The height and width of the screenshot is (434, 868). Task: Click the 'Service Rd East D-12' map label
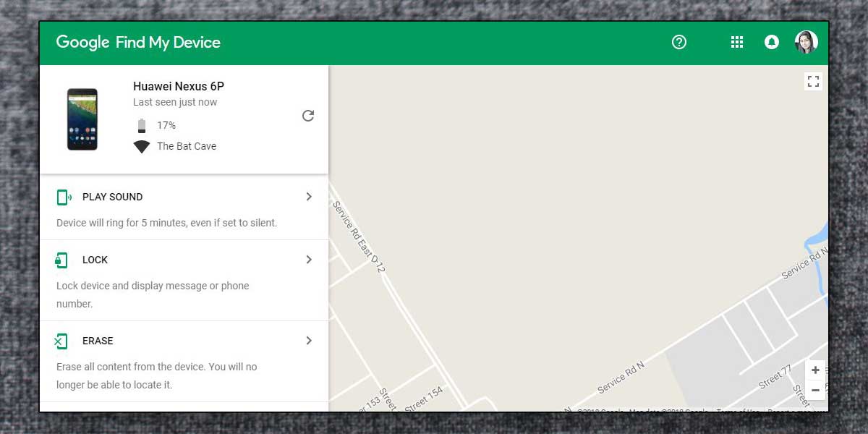click(359, 237)
